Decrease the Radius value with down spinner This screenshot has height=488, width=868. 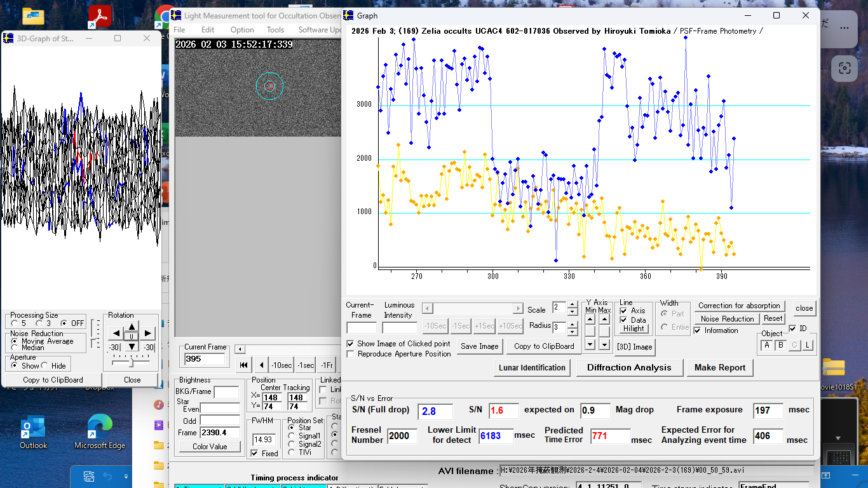click(572, 332)
